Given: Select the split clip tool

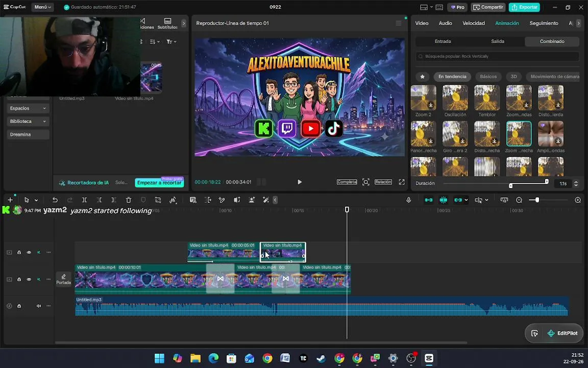Looking at the screenshot, I should (84, 200).
